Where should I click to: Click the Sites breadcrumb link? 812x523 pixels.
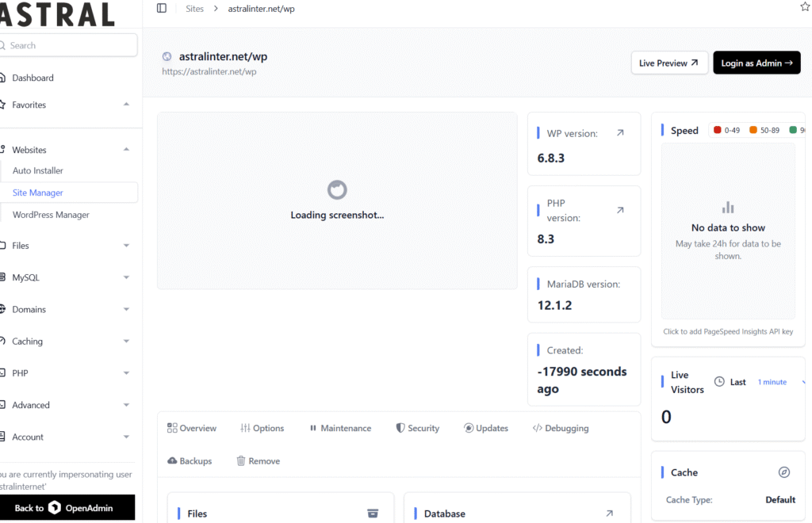195,9
